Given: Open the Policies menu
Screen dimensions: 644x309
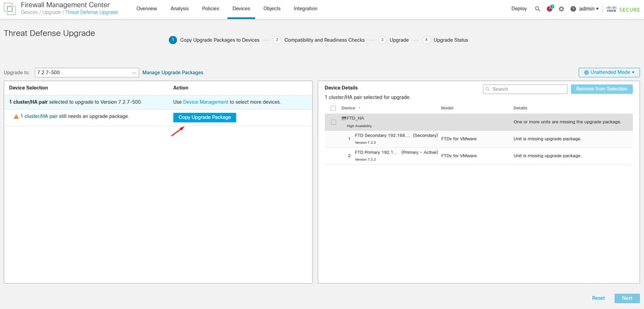Looking at the screenshot, I should coord(210,8).
